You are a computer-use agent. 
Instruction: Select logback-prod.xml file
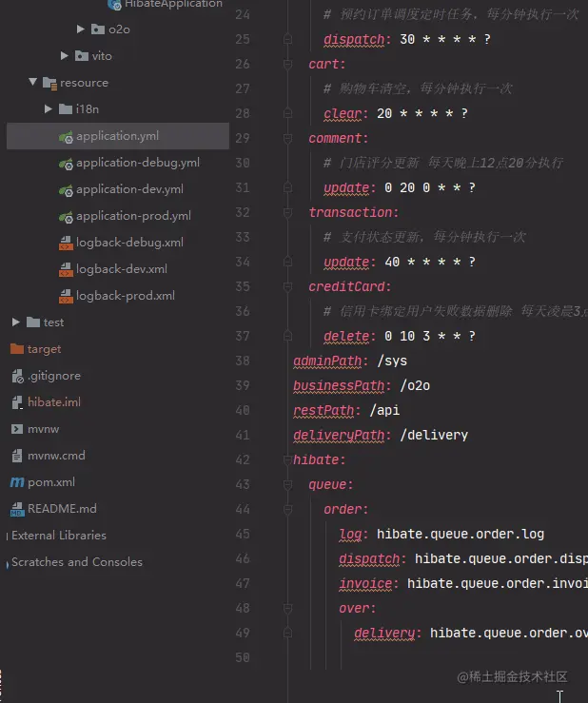[x=126, y=296]
